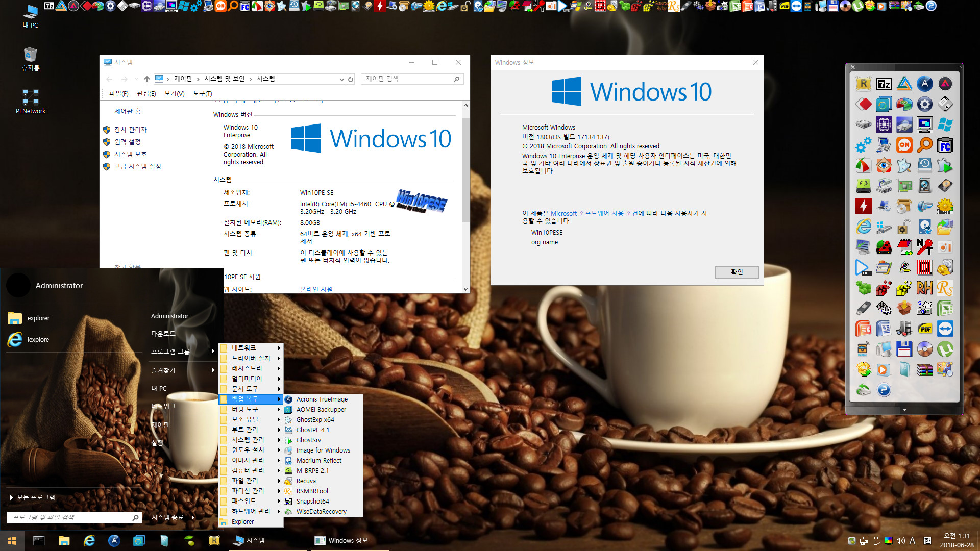Viewport: 980px width, 551px height.
Task: Launch the orange Rs icon in launcher
Action: pos(945,288)
